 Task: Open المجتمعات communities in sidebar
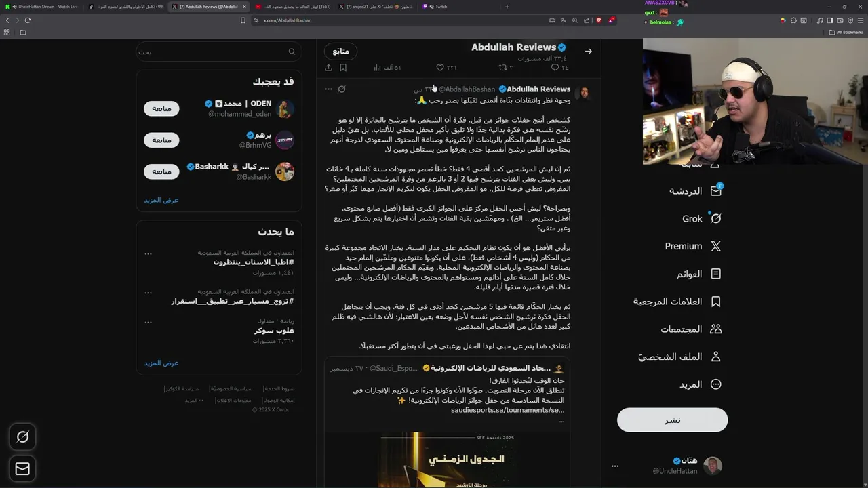692,329
